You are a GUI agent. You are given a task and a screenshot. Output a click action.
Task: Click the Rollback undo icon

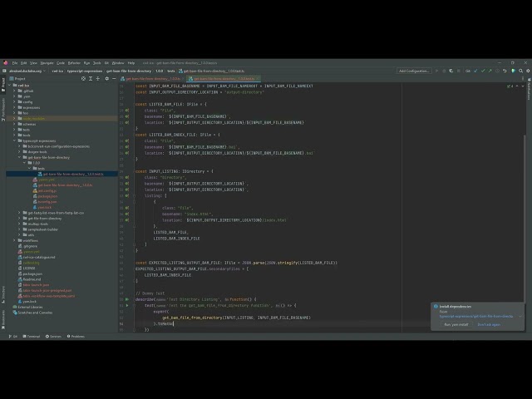(x=505, y=71)
